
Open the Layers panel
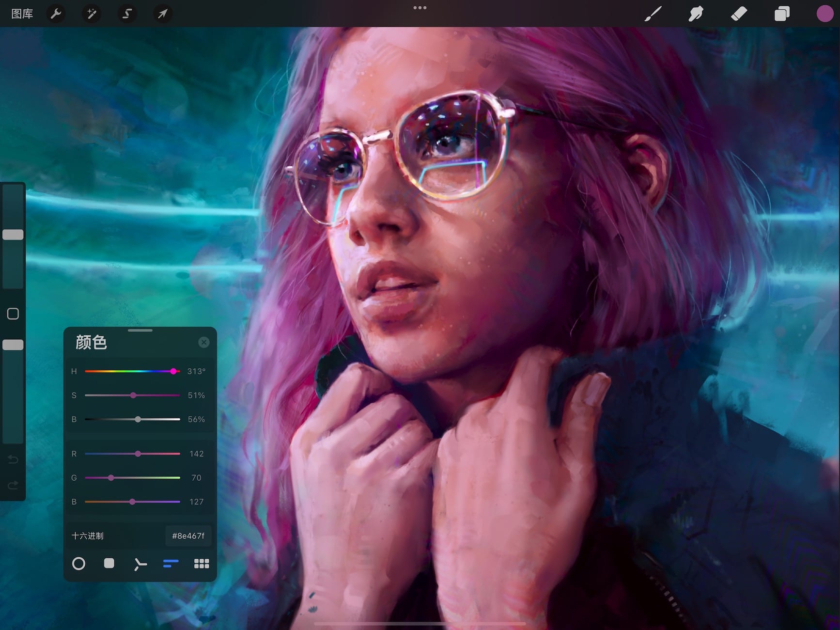click(781, 14)
